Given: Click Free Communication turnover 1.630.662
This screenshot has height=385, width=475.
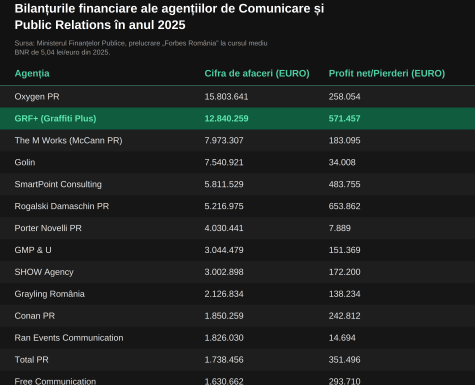Looking at the screenshot, I should tap(224, 381).
